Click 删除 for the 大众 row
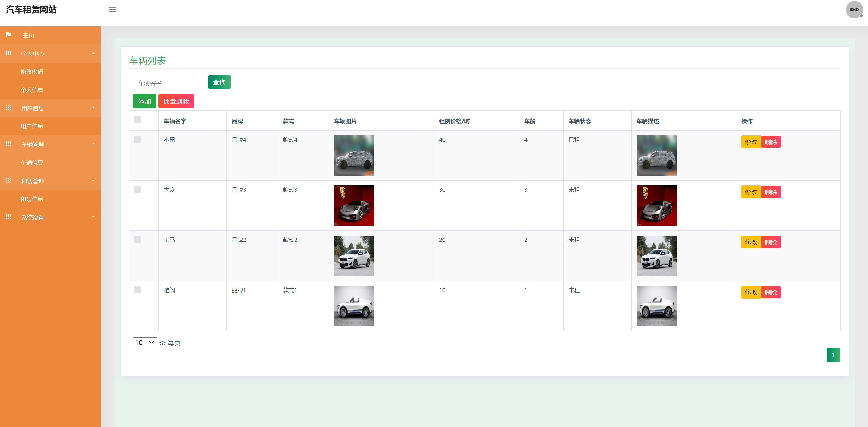The height and width of the screenshot is (427, 868). [771, 192]
